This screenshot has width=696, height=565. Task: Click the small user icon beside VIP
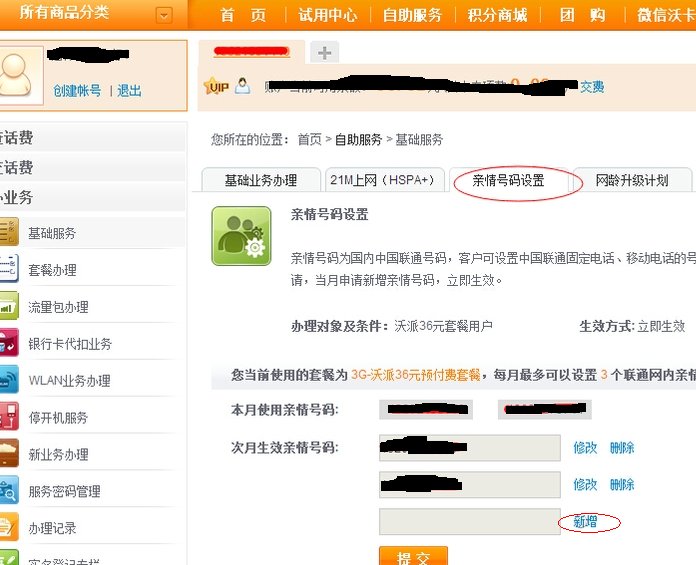pyautogui.click(x=242, y=86)
